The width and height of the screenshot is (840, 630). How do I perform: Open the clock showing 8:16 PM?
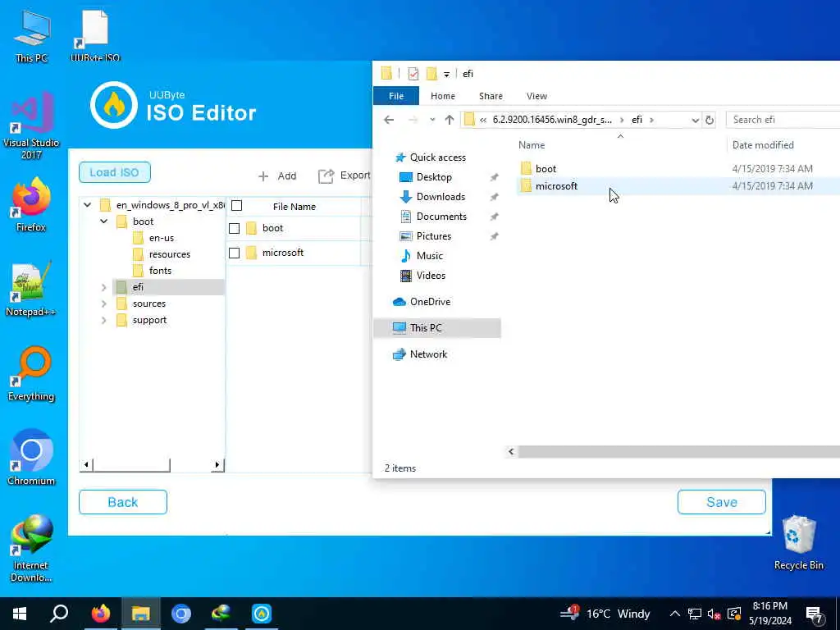coord(769,614)
